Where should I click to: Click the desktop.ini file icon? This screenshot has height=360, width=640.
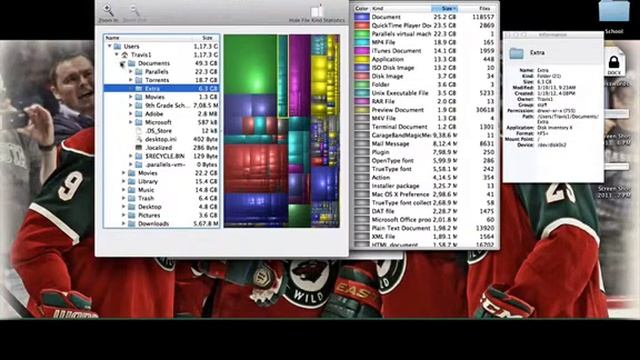click(x=139, y=139)
